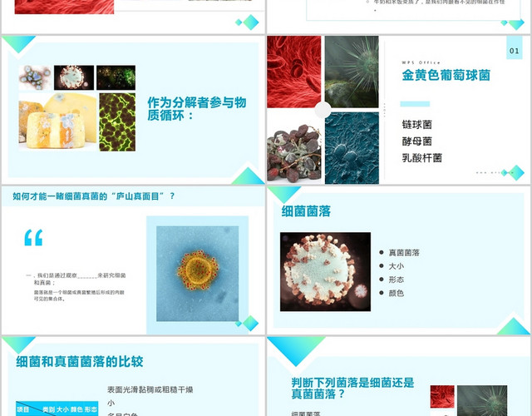Select the spiky microbe image on bottom-right slide
Viewport: 532px width, 416px height.
tap(482, 401)
